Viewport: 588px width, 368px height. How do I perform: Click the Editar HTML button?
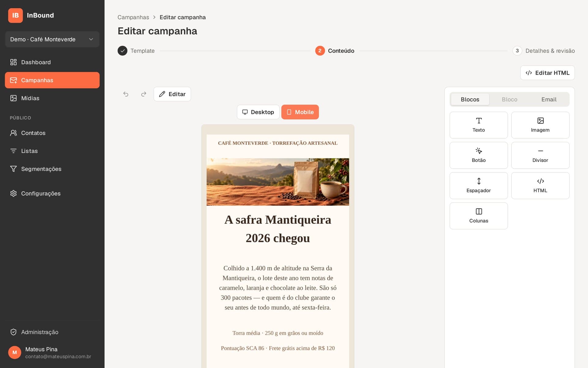click(x=547, y=73)
